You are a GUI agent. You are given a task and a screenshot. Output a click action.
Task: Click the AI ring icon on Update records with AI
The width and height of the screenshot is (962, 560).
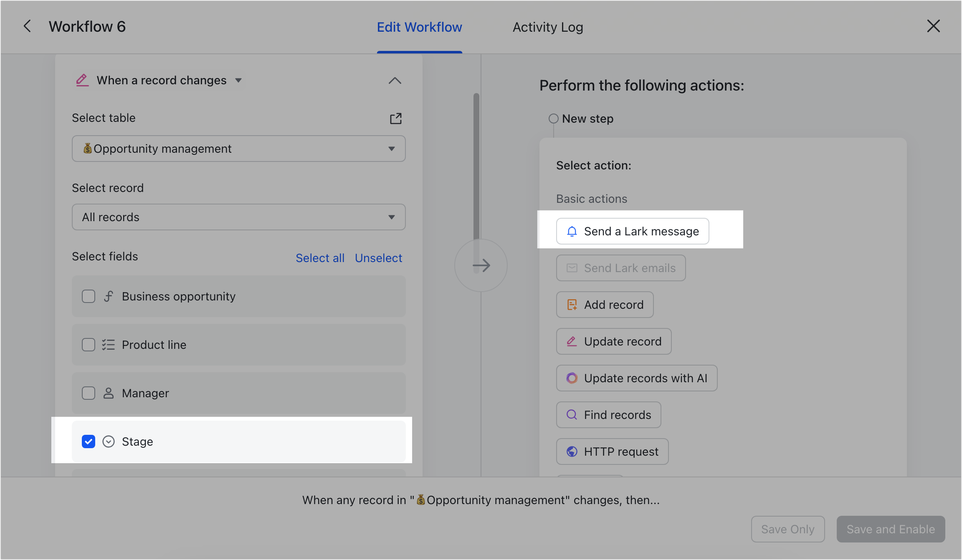pyautogui.click(x=572, y=378)
